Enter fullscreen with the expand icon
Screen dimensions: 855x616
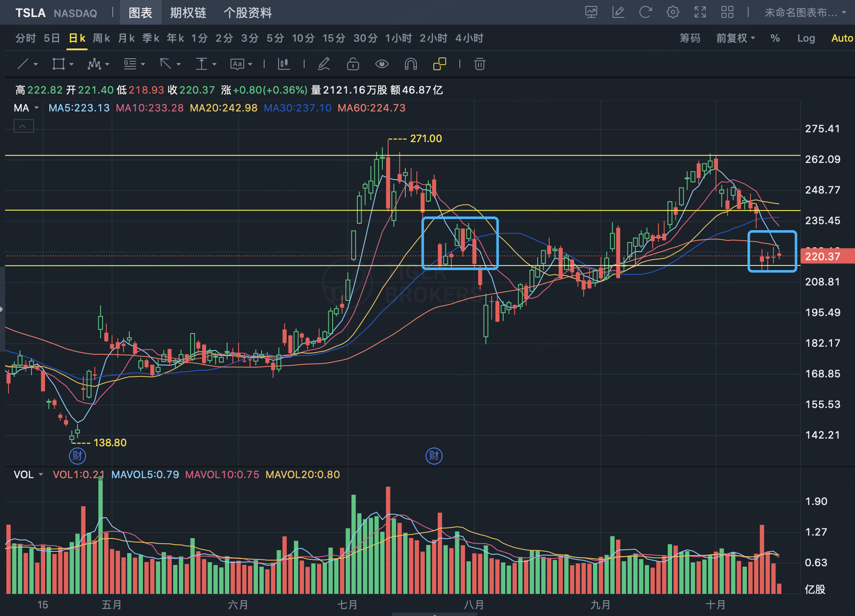pyautogui.click(x=700, y=12)
